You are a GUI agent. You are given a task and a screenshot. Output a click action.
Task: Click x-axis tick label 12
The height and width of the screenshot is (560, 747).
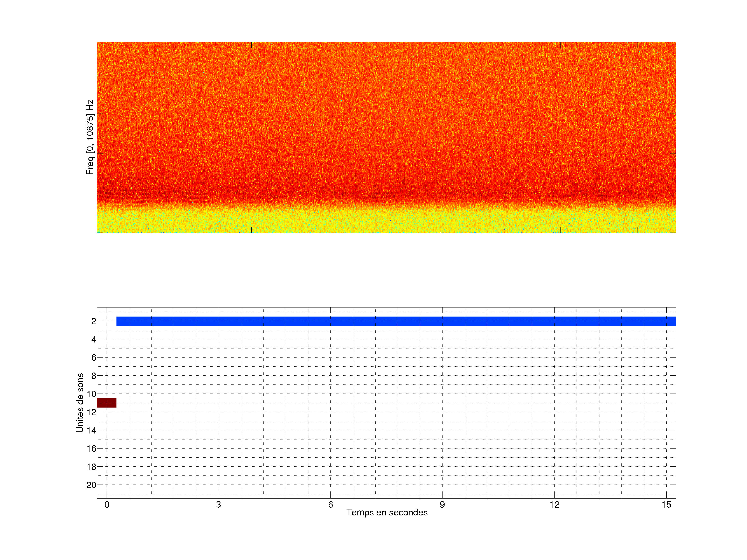(x=554, y=505)
